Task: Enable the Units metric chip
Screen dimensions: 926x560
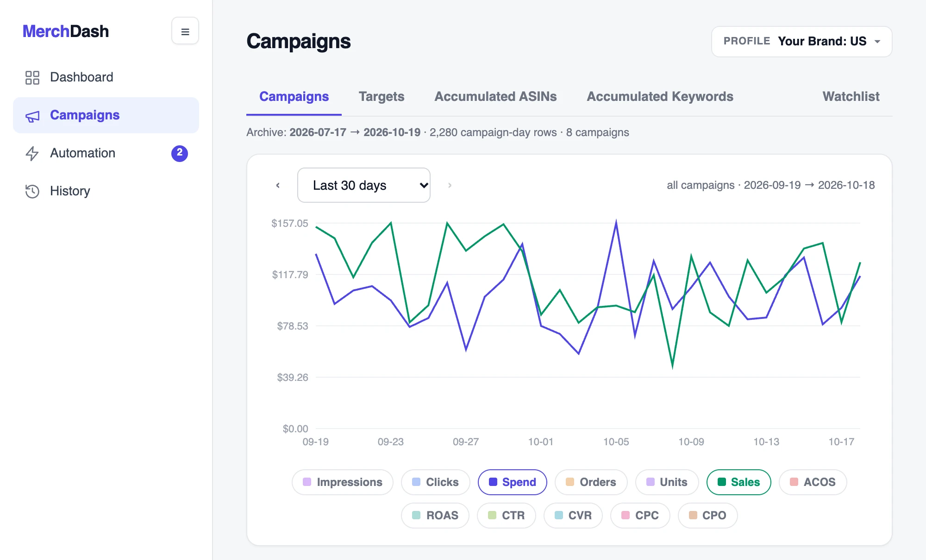Action: (667, 482)
